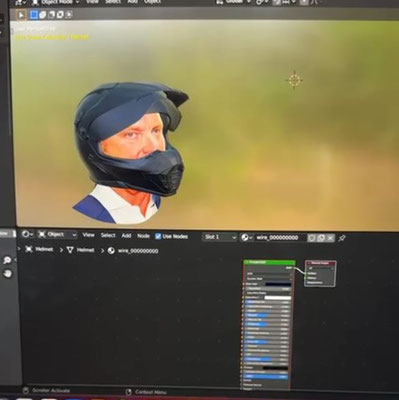
Task: Click the Helmet mesh data breadcrumb
Action: [80, 250]
